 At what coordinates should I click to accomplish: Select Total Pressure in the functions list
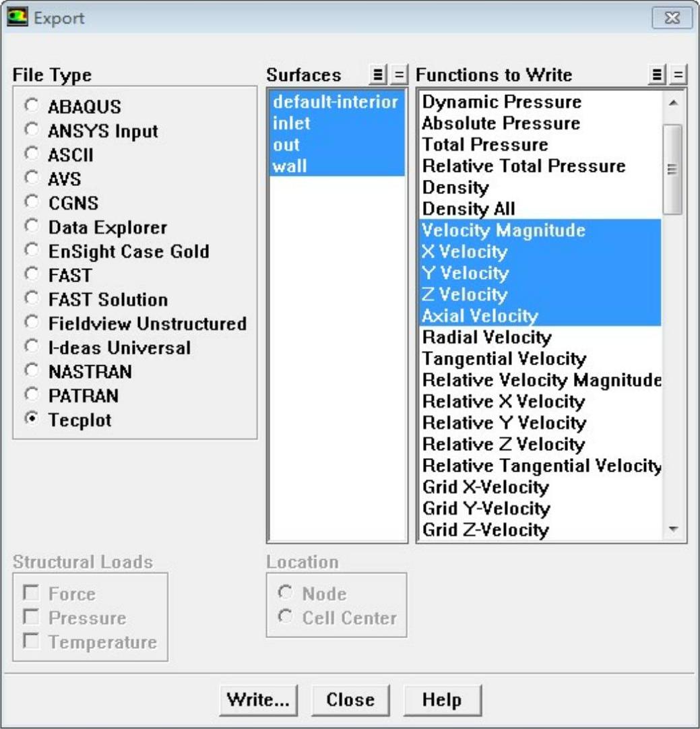[x=484, y=145]
